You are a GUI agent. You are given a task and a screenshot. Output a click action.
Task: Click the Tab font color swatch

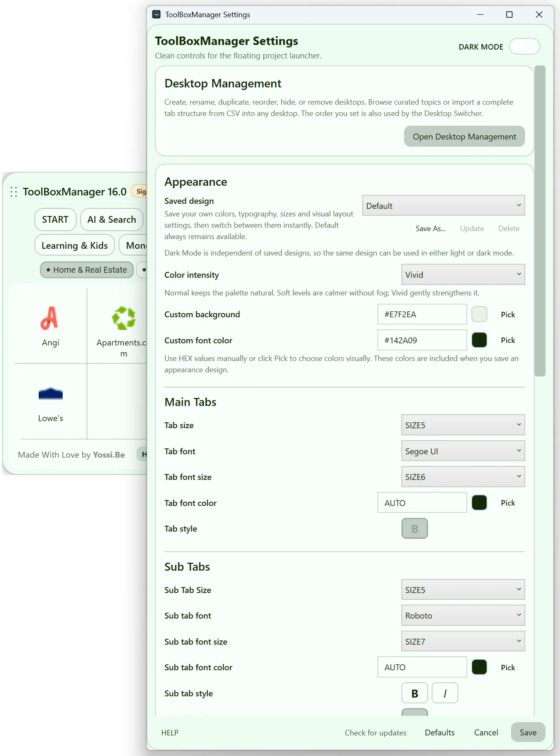point(479,503)
